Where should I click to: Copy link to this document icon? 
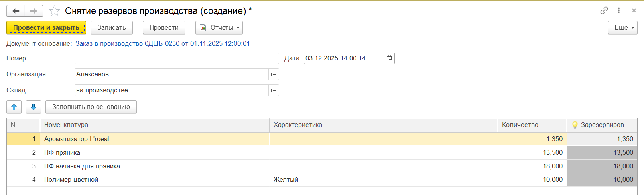(x=604, y=11)
